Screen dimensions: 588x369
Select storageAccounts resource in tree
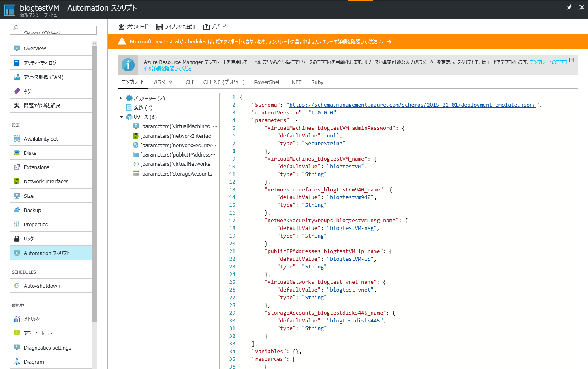pos(175,174)
